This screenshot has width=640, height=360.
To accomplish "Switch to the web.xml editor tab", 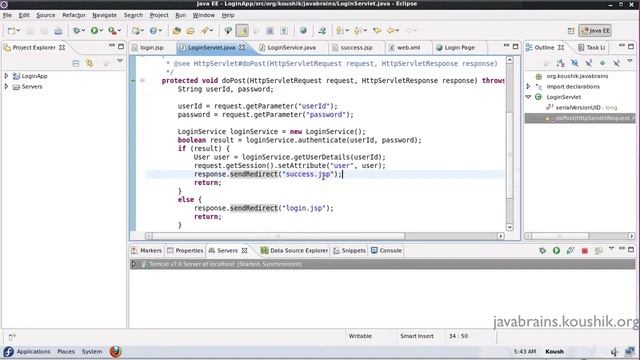I will 408,48.
